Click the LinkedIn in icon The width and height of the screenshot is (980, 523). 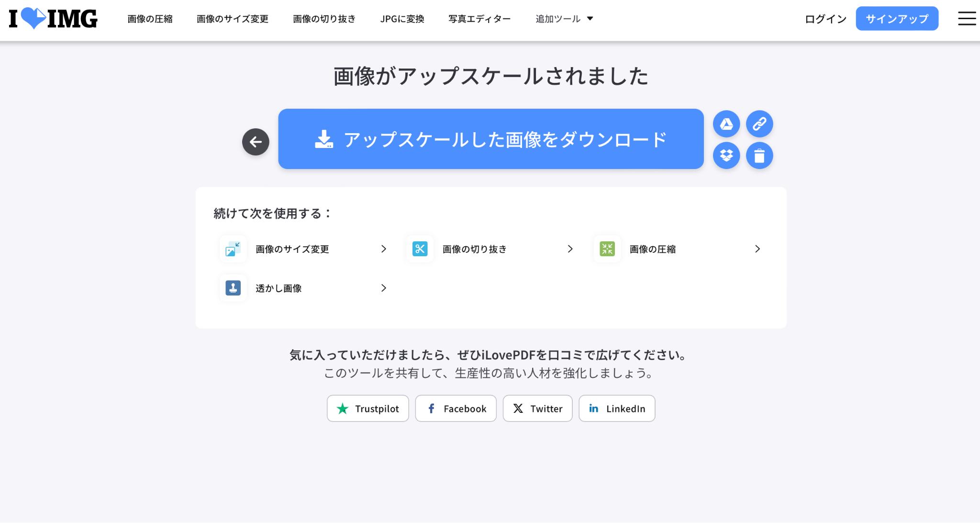(593, 409)
